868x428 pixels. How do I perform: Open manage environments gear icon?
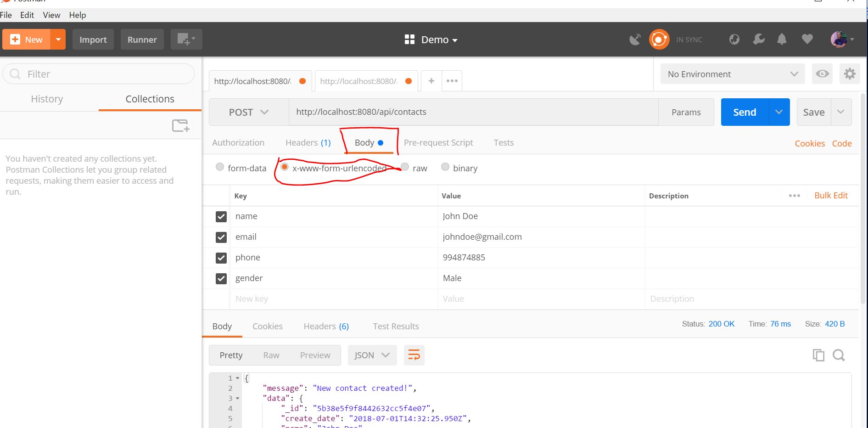tap(850, 74)
